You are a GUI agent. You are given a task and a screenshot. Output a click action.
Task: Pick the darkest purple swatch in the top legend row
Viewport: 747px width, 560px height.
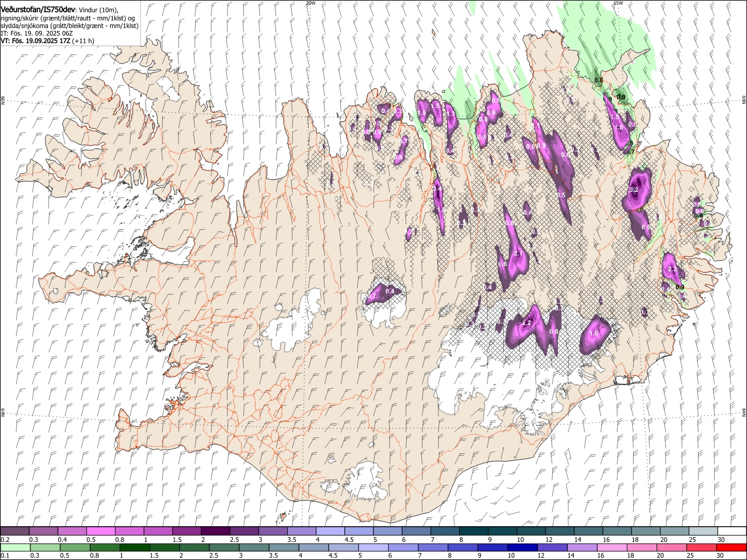pyautogui.click(x=215, y=531)
